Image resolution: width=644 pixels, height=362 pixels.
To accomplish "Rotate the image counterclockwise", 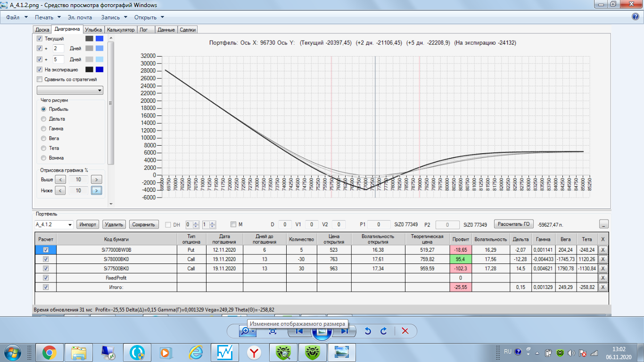I will [368, 331].
